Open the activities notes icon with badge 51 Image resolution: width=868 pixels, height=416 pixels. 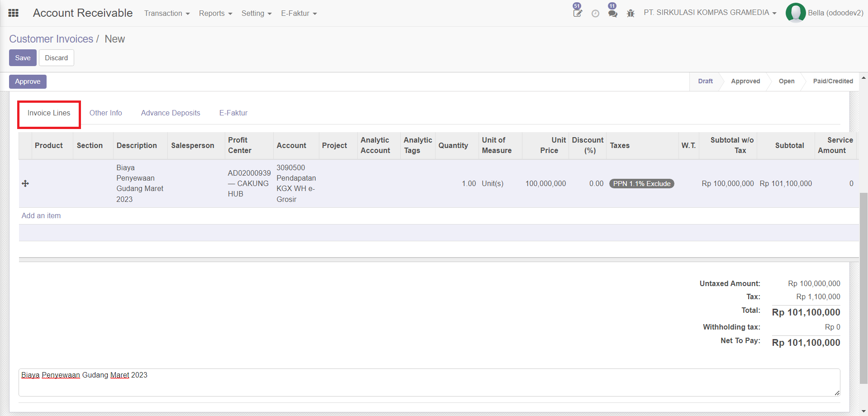point(577,13)
